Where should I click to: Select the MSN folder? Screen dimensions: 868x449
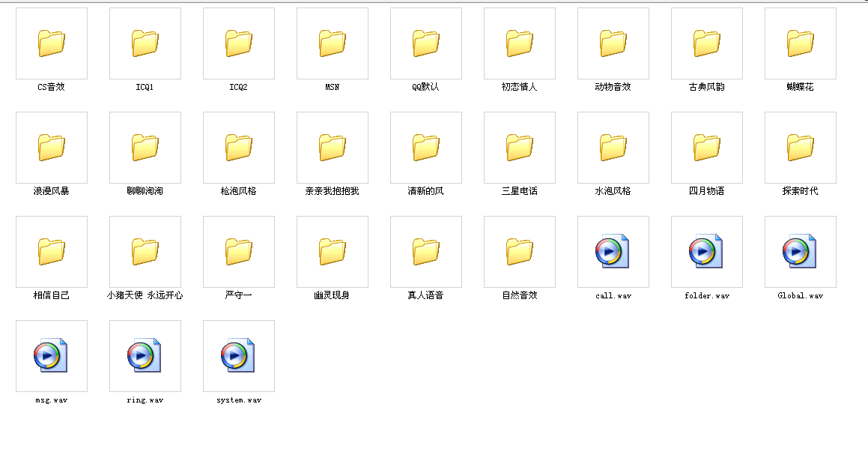tap(331, 43)
